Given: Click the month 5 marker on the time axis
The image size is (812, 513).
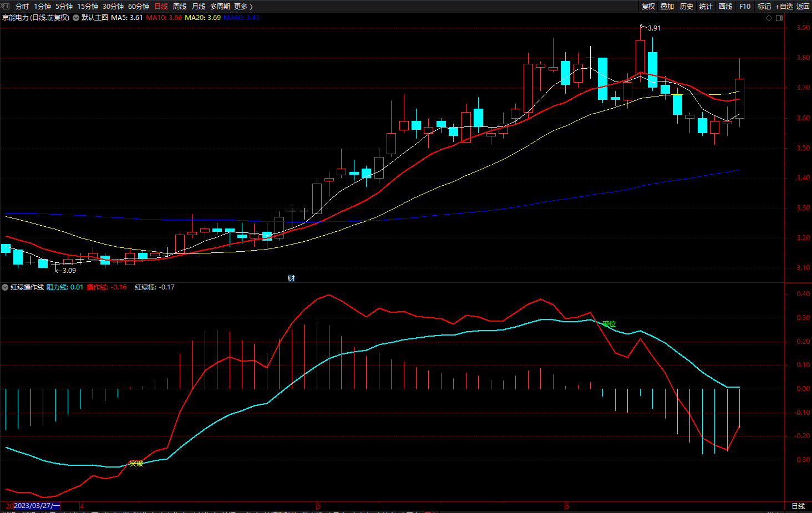Looking at the screenshot, I should [319, 506].
